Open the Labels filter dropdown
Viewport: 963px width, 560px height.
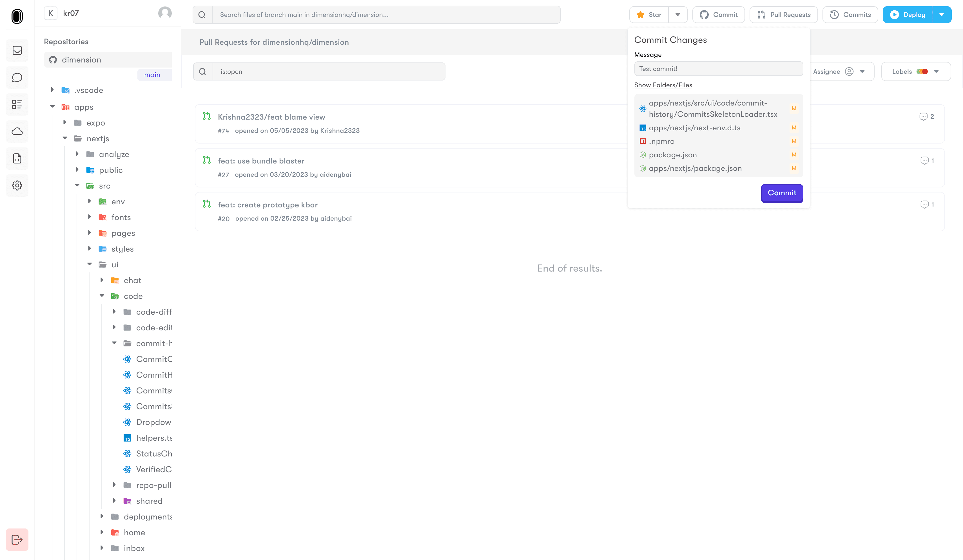tap(916, 71)
